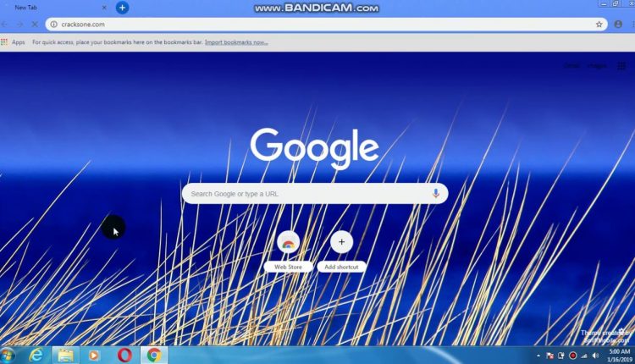Stop loading the page

(35, 25)
